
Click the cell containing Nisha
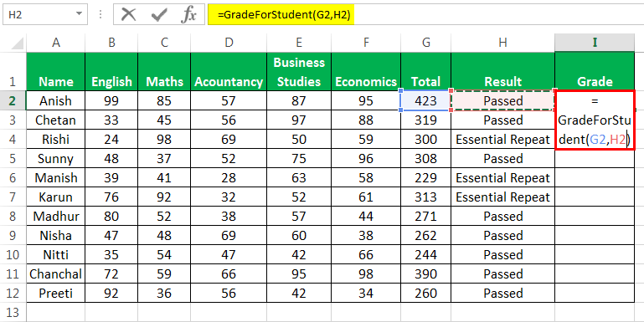(x=56, y=236)
